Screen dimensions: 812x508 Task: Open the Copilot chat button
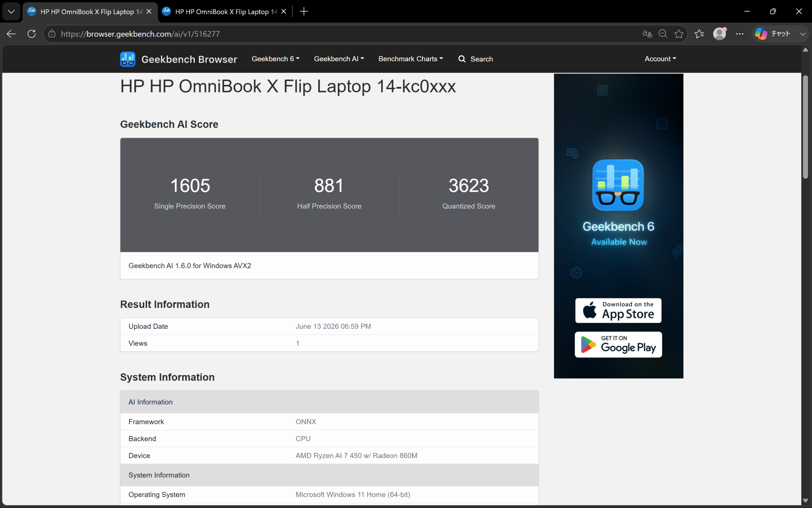(772, 34)
